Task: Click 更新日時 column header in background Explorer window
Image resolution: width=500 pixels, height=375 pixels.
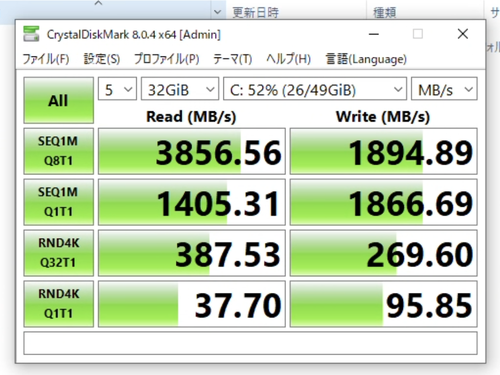Action: pyautogui.click(x=256, y=12)
